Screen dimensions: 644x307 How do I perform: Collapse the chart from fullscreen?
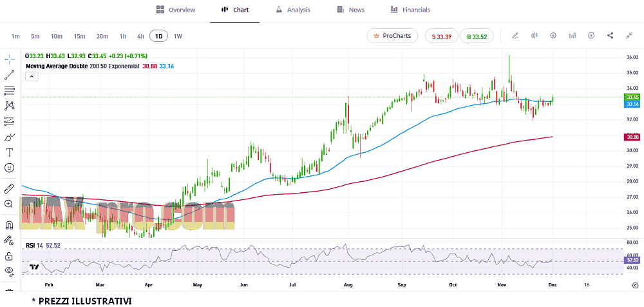629,36
